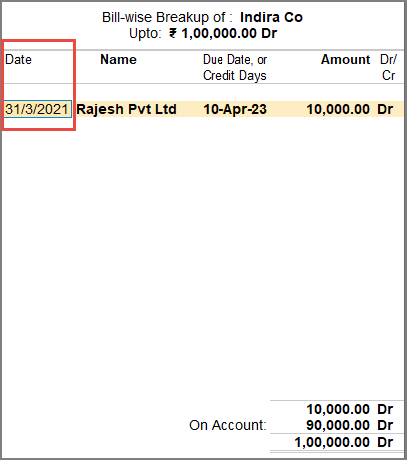
Task: Click the Bill-wise Breakup of title text
Action: [x=164, y=17]
